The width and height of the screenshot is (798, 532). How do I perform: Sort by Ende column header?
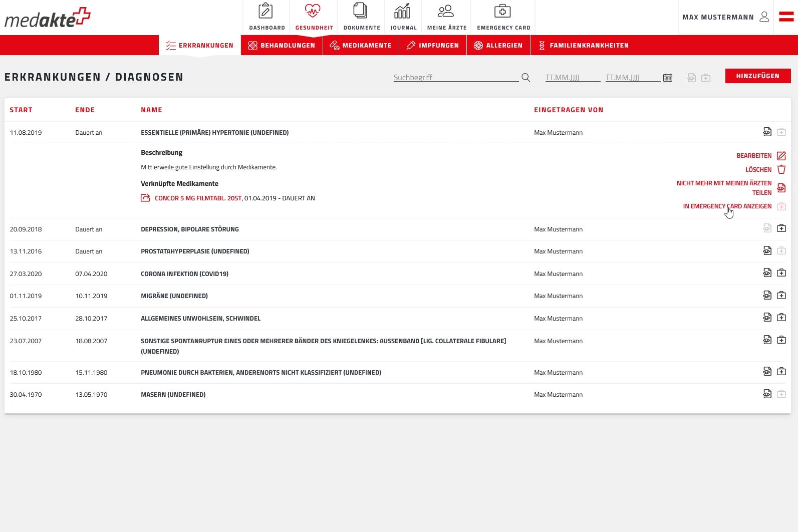(85, 110)
